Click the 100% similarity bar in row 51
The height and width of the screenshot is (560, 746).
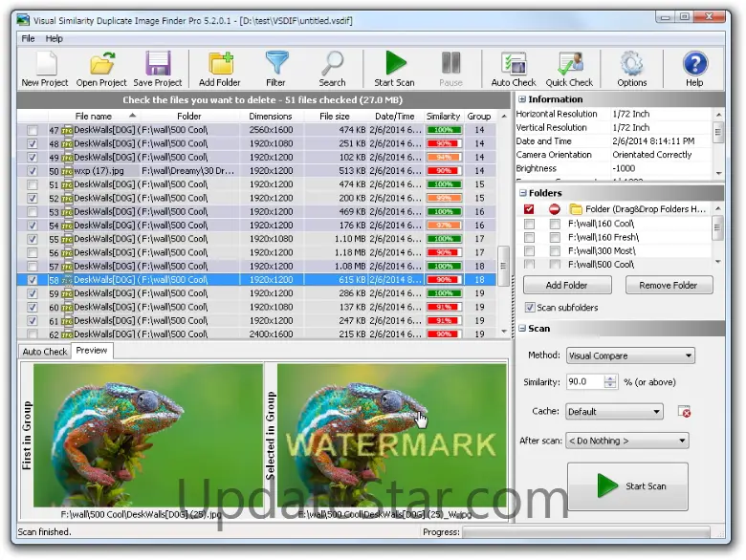tap(444, 184)
